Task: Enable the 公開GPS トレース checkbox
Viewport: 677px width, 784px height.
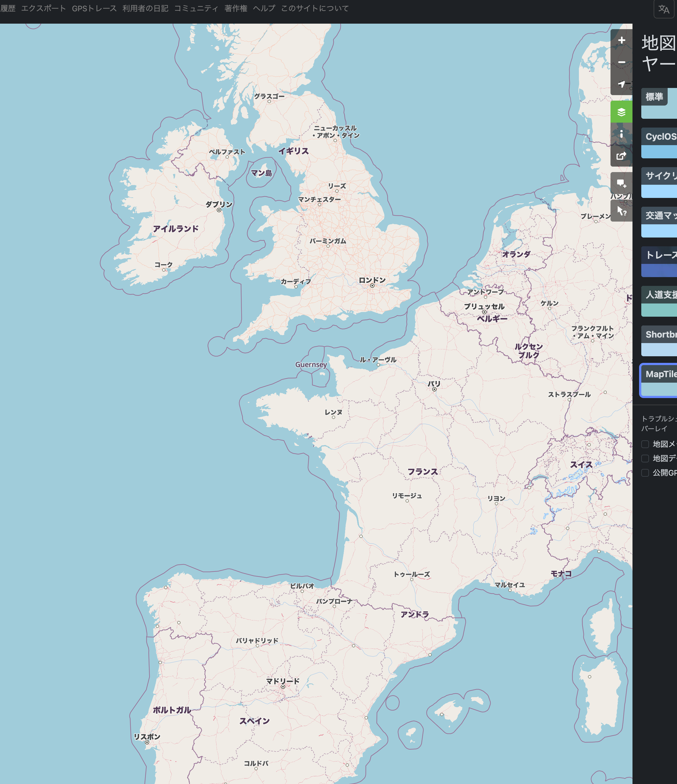Action: (x=645, y=473)
